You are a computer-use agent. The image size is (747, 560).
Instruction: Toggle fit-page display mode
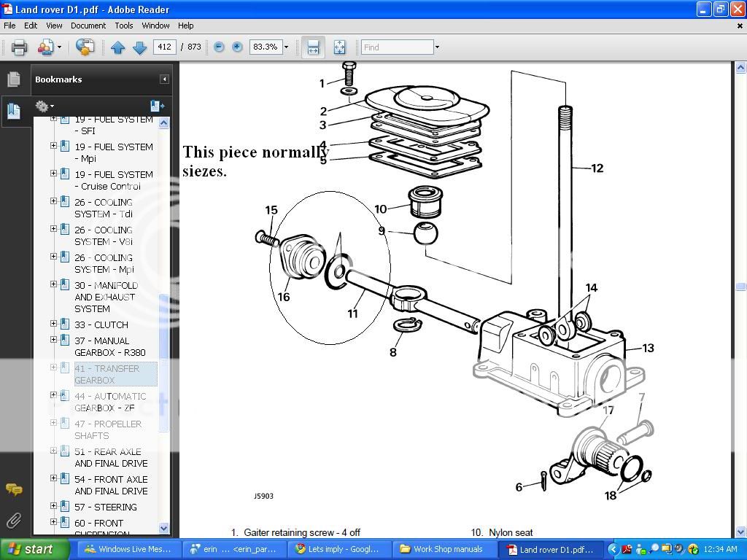[339, 47]
